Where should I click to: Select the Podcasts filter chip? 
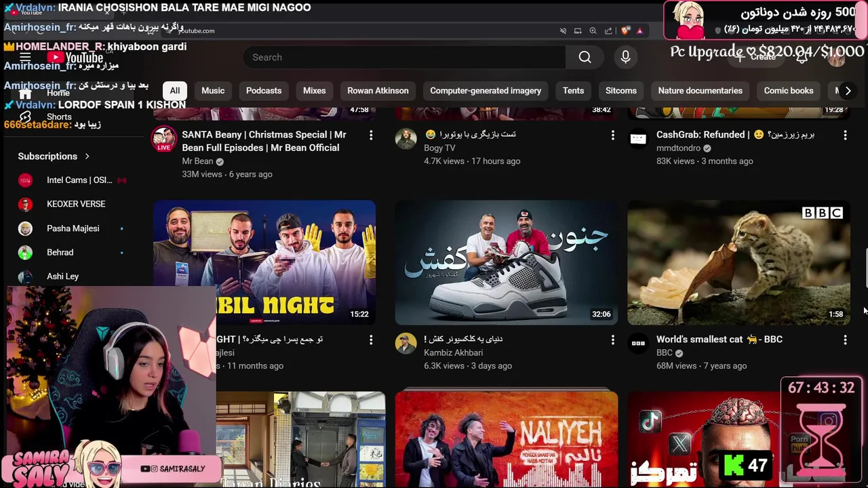[x=264, y=91]
